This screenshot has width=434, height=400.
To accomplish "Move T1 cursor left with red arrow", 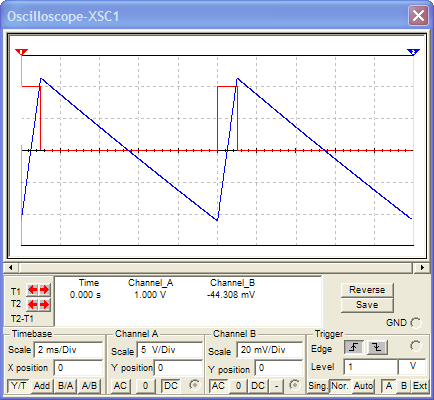I will point(33,290).
